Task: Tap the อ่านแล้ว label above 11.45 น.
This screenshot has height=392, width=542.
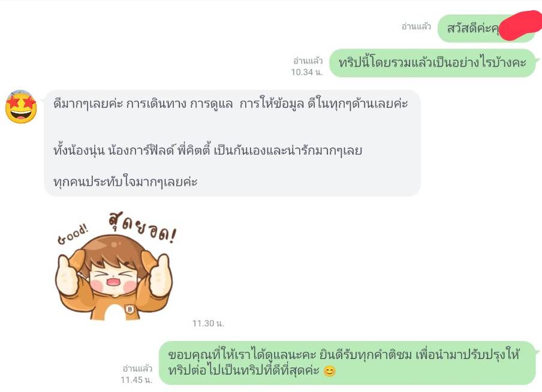Action: [x=137, y=369]
